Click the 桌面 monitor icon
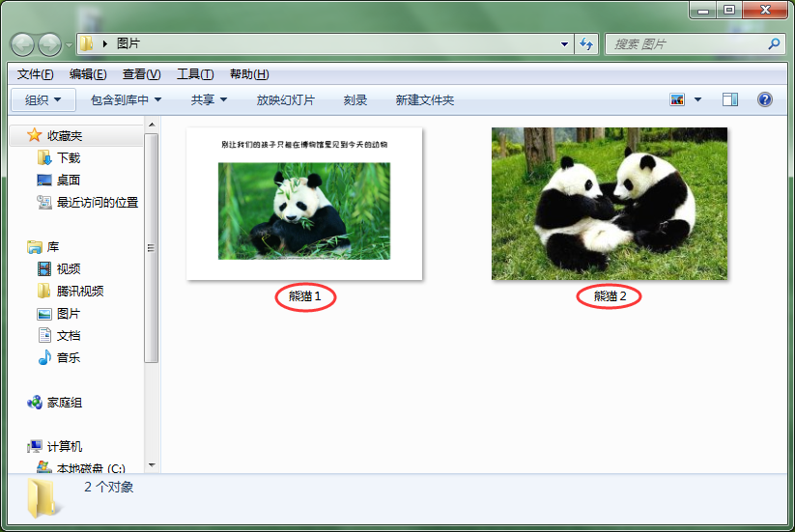The width and height of the screenshot is (795, 532). pos(44,181)
